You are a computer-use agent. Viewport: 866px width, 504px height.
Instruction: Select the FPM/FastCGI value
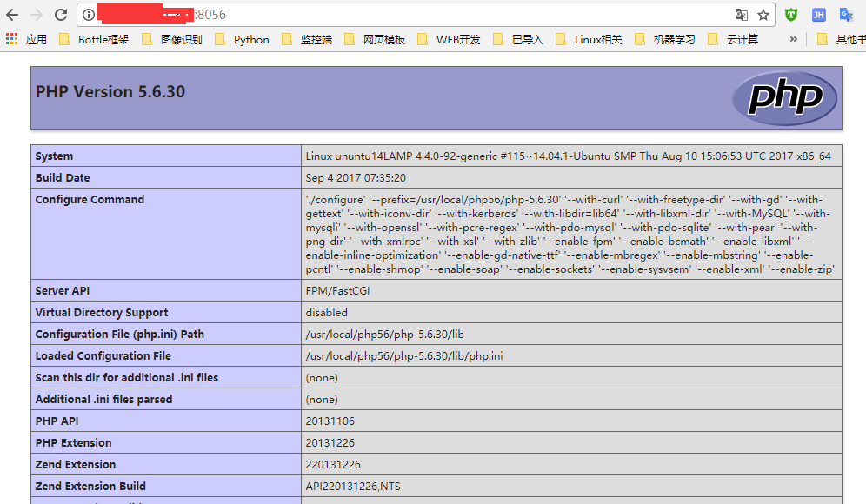pos(337,291)
